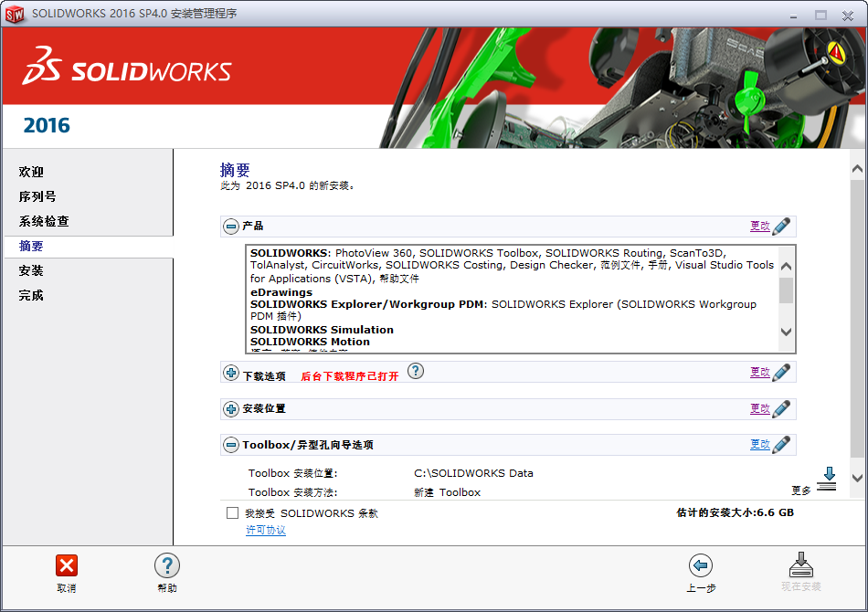The image size is (868, 612).
Task: Click the pencil icon in 下载选项 row
Action: coord(781,372)
